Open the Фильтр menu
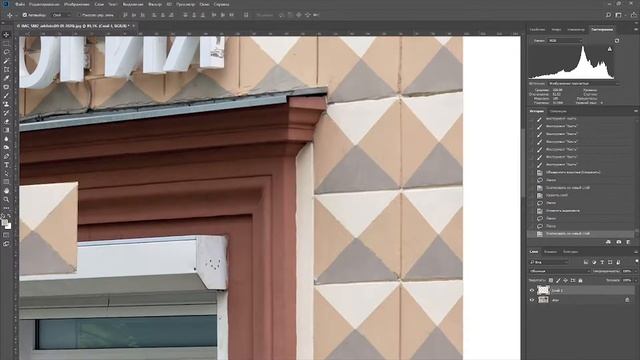Image resolution: width=640 pixels, height=360 pixels. point(155,4)
